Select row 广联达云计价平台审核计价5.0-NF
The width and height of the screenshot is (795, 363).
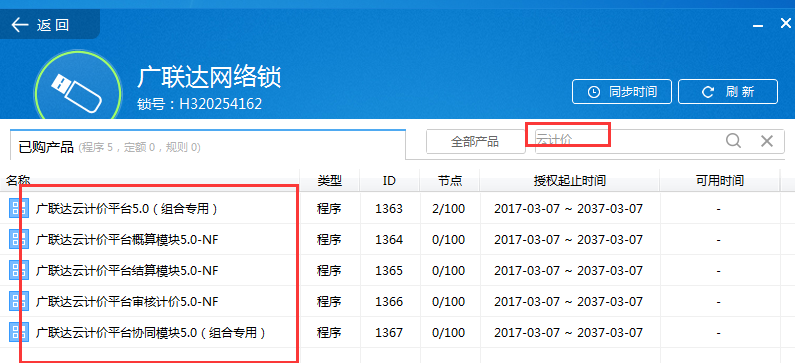[x=398, y=302]
